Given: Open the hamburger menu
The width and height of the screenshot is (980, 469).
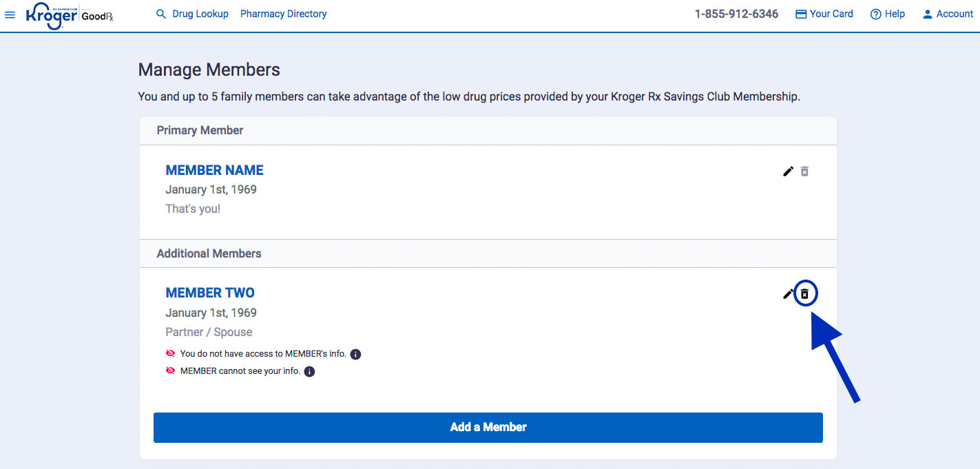Looking at the screenshot, I should point(10,14).
